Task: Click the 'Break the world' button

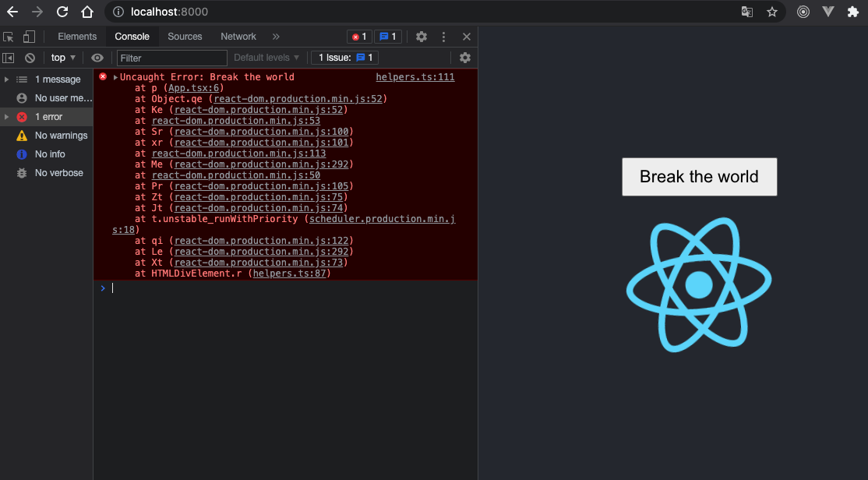Action: [699, 177]
